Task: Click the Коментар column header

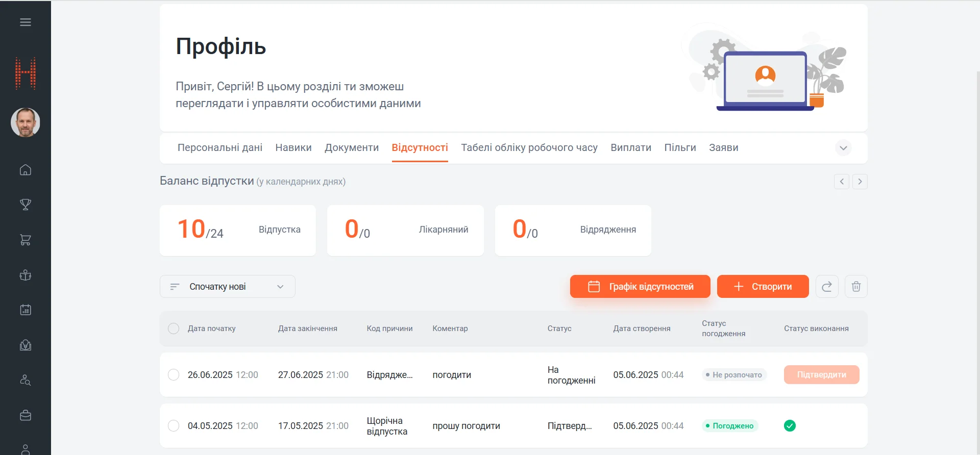Action: pyautogui.click(x=450, y=328)
